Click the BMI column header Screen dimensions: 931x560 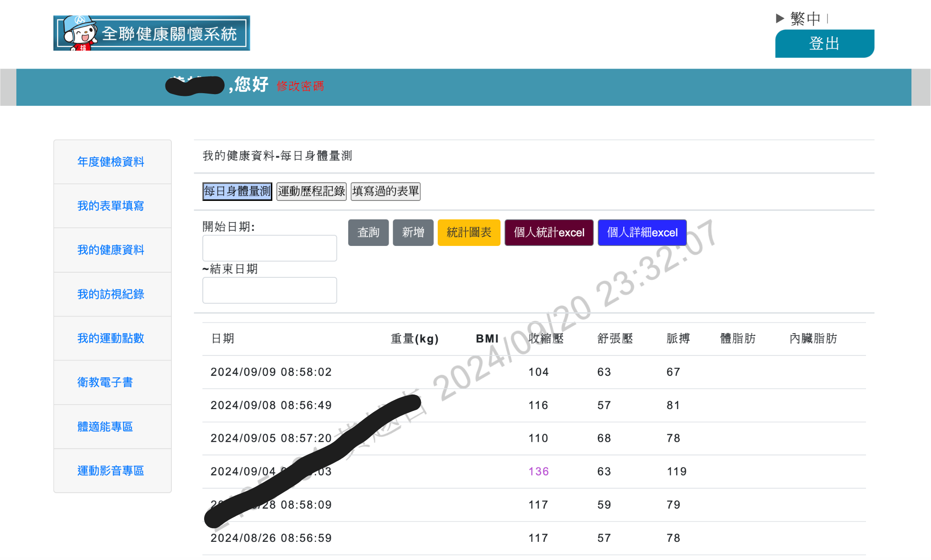[487, 339]
